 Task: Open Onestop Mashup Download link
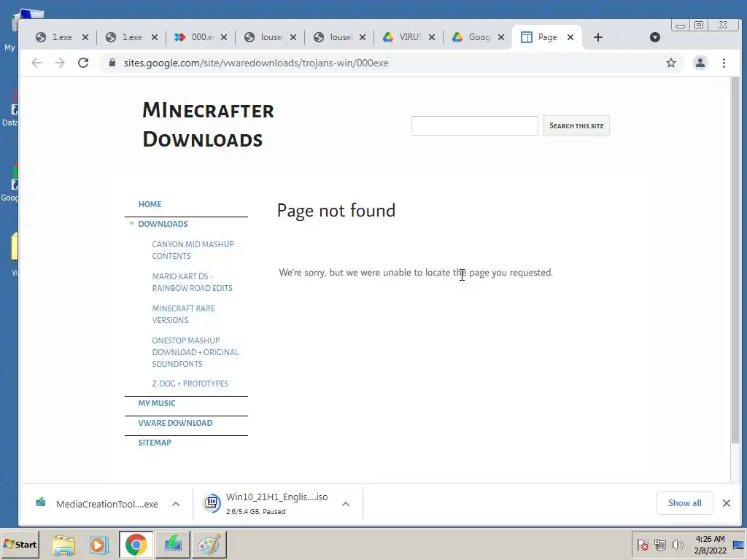point(196,352)
